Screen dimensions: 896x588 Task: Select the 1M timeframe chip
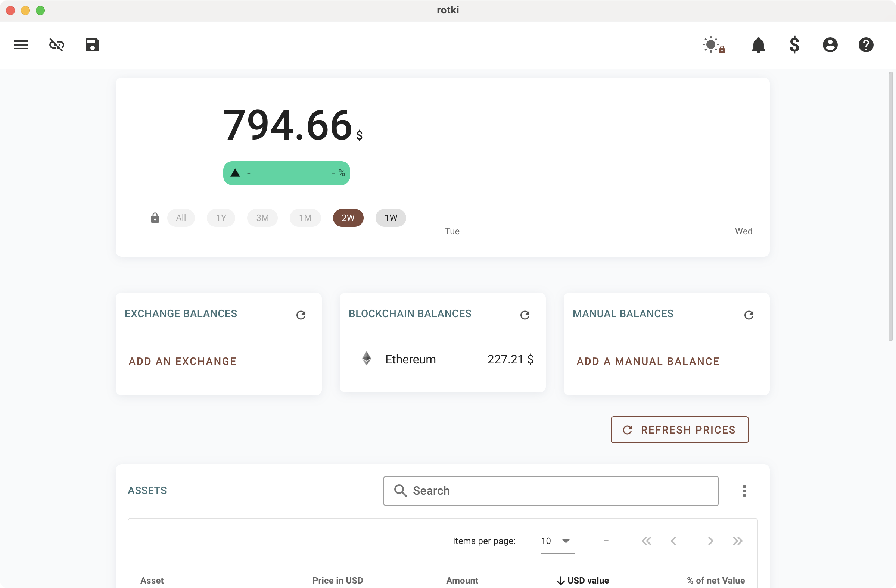[x=305, y=218]
